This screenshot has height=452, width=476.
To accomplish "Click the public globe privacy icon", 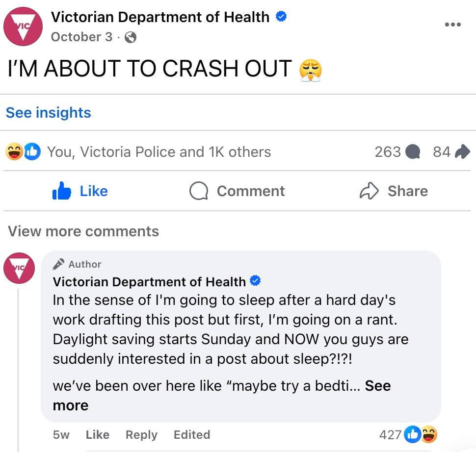I will (131, 37).
